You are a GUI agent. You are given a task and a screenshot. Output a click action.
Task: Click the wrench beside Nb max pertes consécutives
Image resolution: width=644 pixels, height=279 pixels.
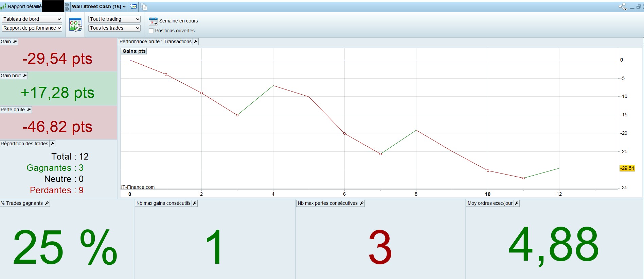point(362,203)
